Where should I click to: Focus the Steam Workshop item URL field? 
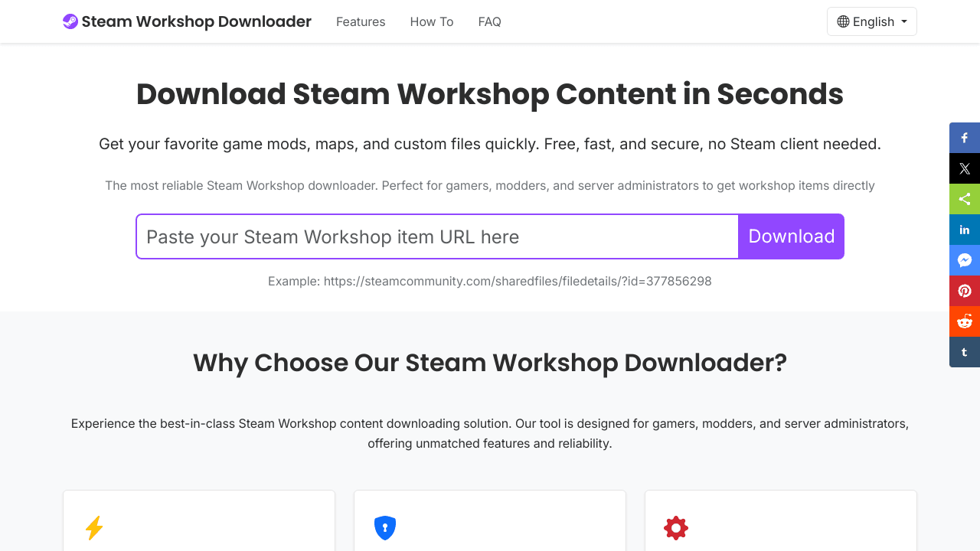tap(437, 236)
